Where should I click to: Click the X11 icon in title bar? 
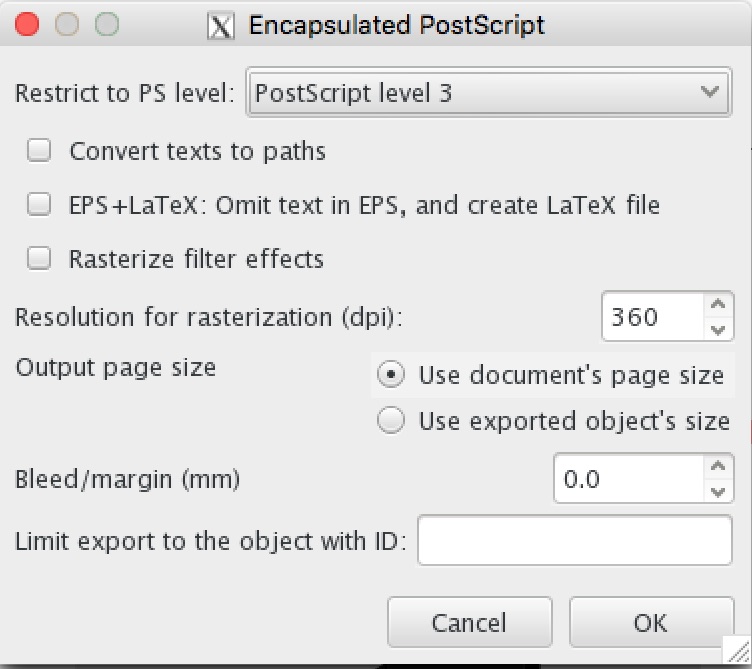pos(220,25)
